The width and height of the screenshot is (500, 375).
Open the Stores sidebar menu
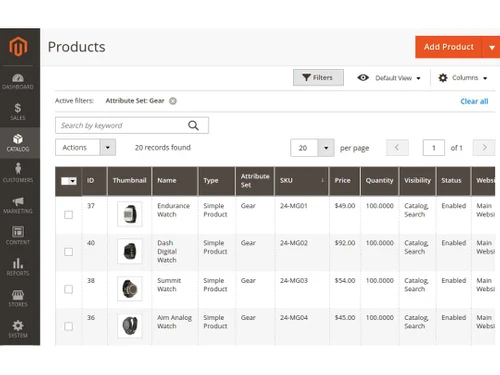click(18, 298)
